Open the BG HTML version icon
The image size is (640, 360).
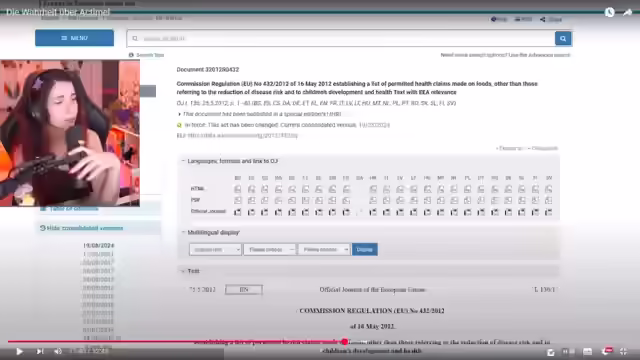tap(238, 189)
